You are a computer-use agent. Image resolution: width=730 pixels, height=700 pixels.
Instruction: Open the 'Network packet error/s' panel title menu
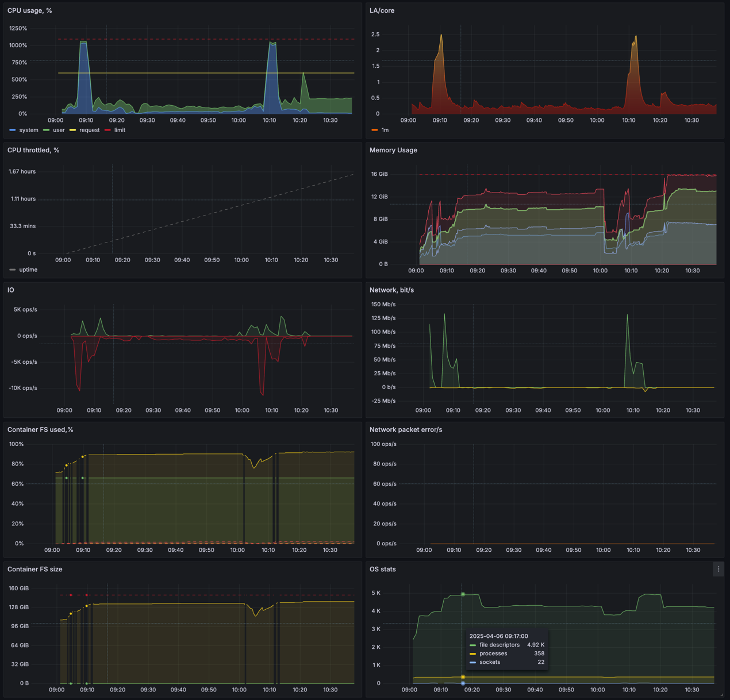(x=406, y=429)
